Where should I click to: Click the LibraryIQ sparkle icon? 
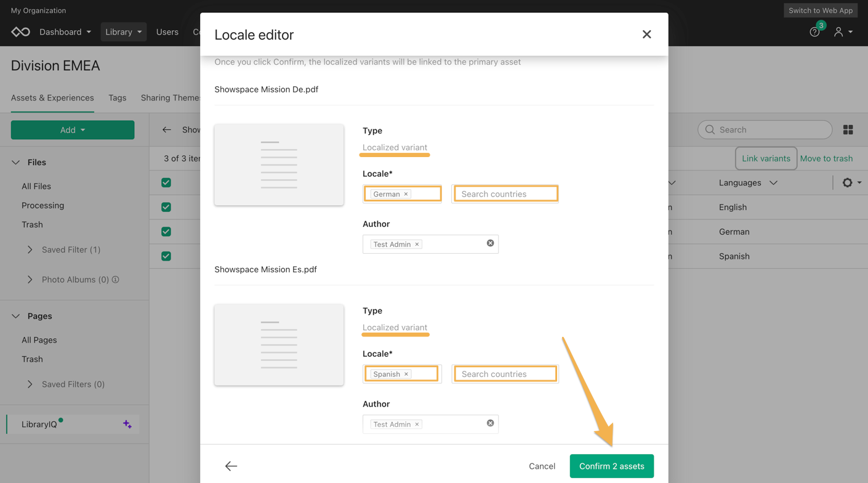pos(127,424)
